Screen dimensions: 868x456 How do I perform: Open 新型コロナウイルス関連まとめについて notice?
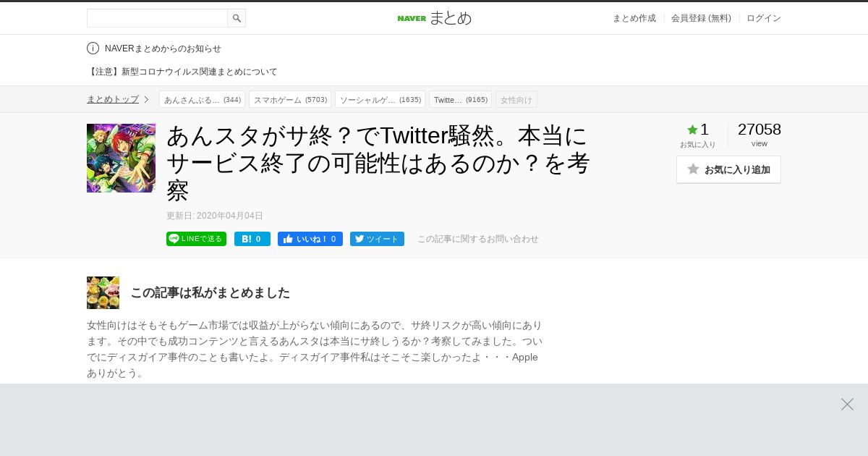click(x=182, y=72)
